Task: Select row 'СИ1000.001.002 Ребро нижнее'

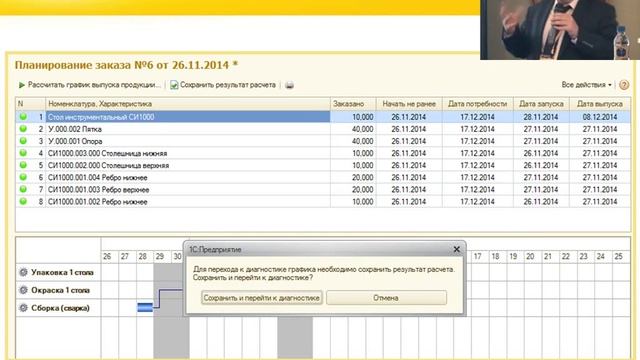Action: click(x=323, y=202)
